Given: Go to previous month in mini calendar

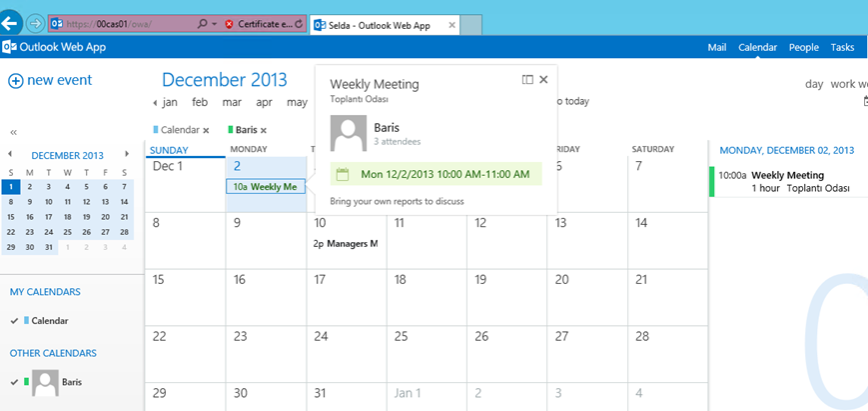Looking at the screenshot, I should [x=10, y=155].
